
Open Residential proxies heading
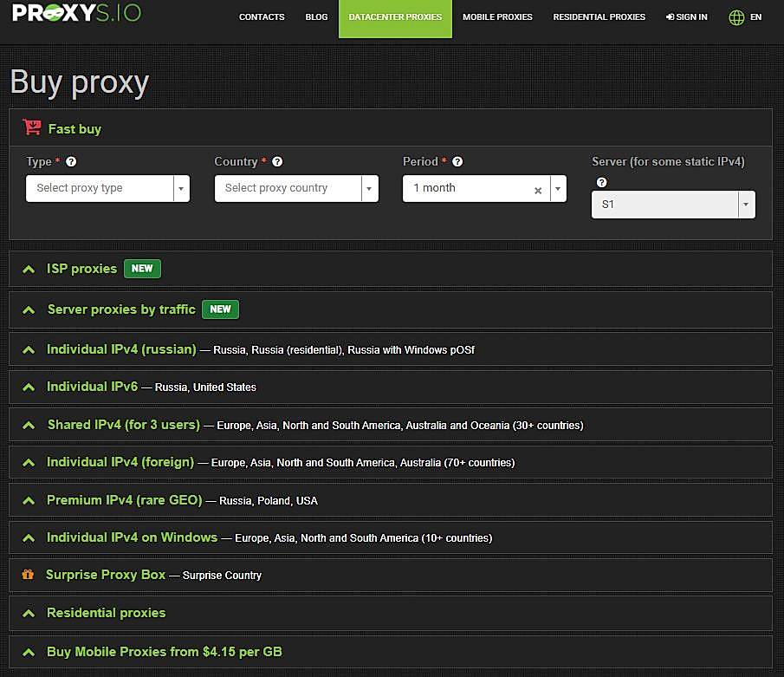[x=106, y=613]
